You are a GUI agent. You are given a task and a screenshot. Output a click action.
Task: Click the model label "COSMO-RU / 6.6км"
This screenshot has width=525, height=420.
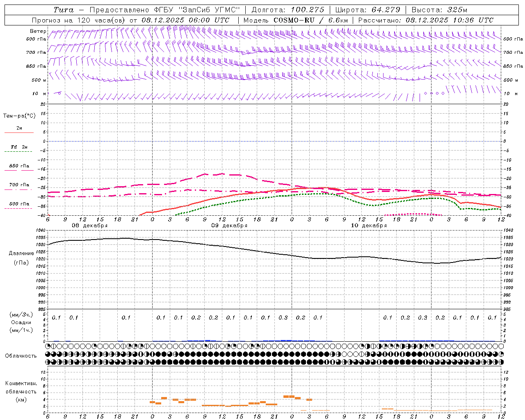coord(311,20)
